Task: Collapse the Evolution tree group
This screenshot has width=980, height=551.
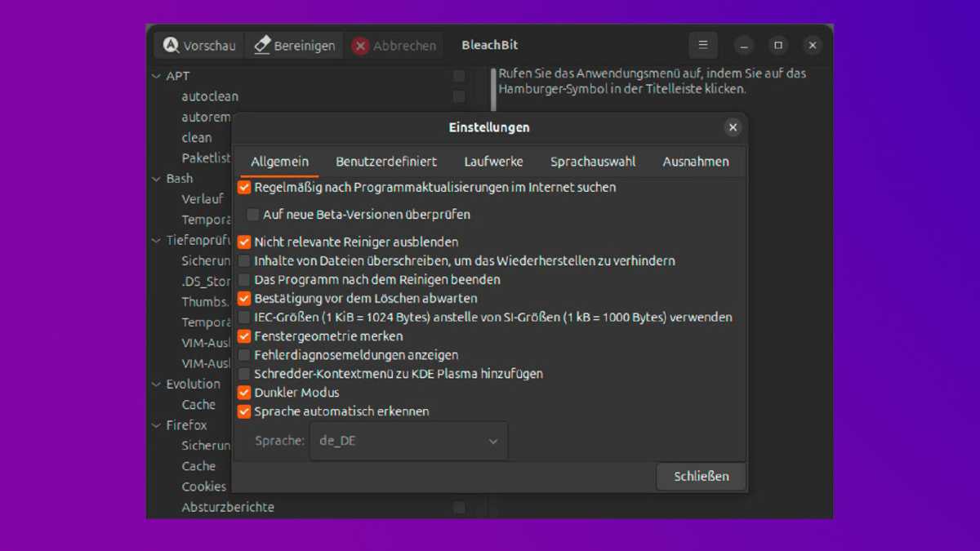Action: tap(156, 384)
